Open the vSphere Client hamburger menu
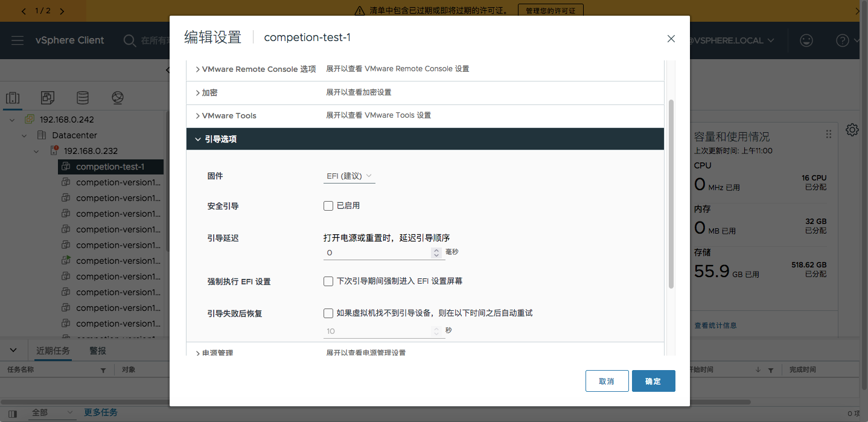This screenshot has height=422, width=868. [x=18, y=40]
